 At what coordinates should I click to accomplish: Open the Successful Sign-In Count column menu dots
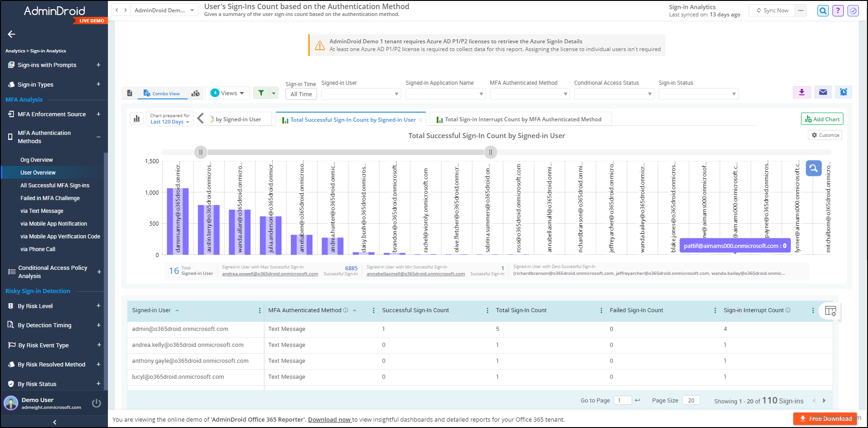[x=487, y=310]
